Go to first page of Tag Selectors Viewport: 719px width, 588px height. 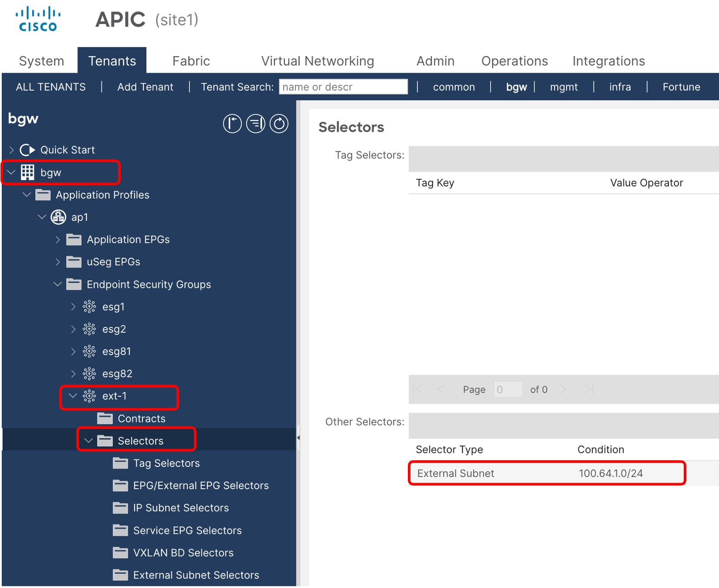pyautogui.click(x=417, y=389)
